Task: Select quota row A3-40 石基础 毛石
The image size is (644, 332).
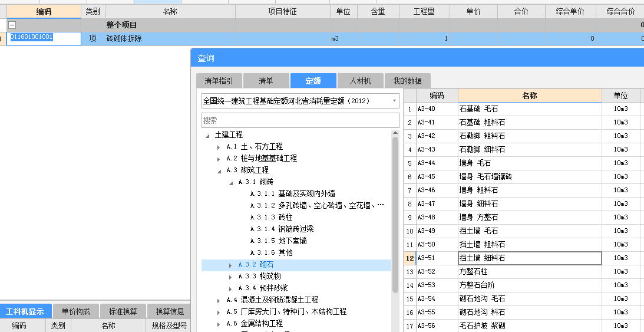Action: [x=524, y=109]
